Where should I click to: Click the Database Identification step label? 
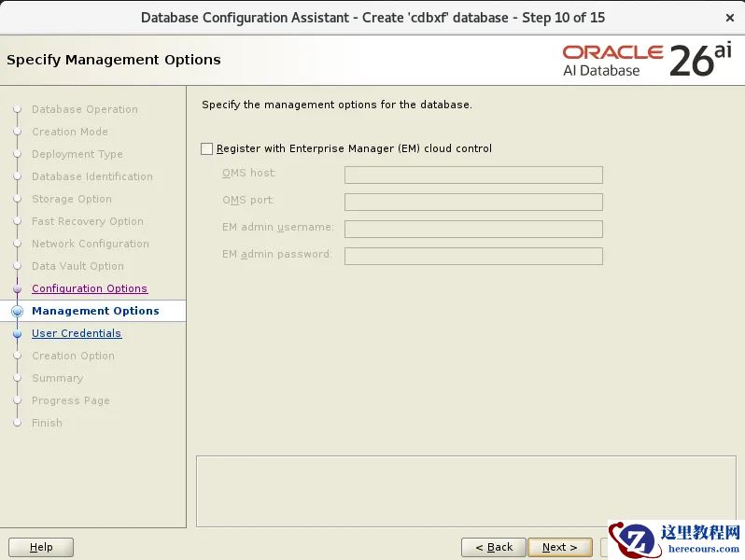click(x=92, y=176)
